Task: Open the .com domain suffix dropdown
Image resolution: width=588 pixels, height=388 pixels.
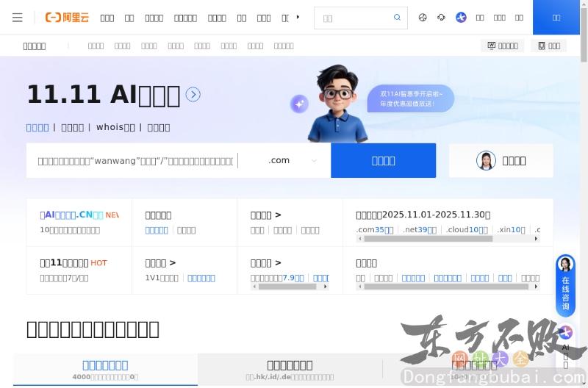Action: pos(292,160)
